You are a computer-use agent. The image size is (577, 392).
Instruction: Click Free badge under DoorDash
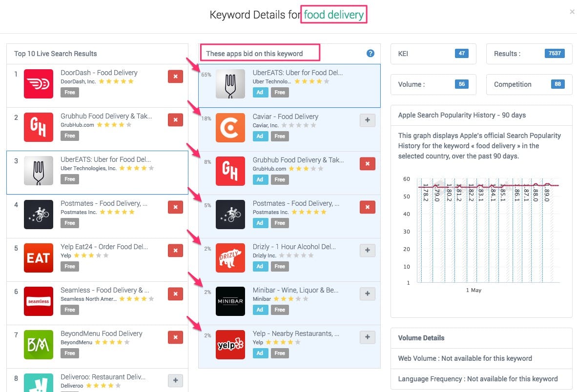69,92
